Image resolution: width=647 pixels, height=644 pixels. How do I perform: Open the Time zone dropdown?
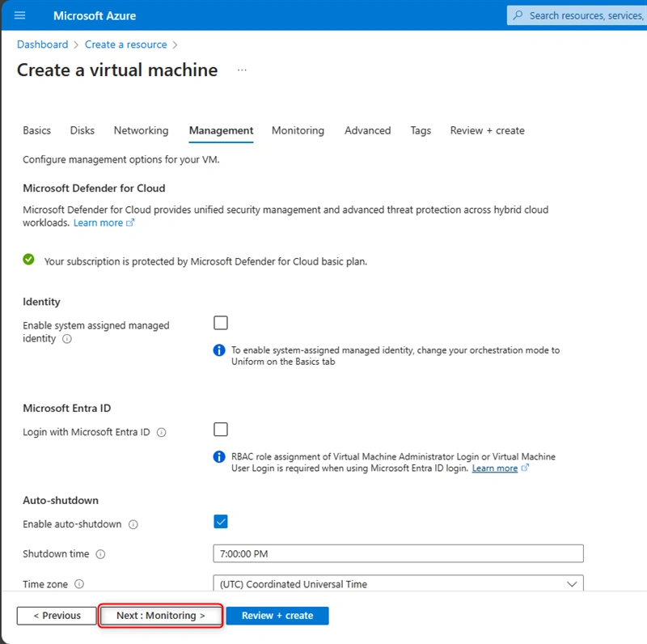(398, 583)
